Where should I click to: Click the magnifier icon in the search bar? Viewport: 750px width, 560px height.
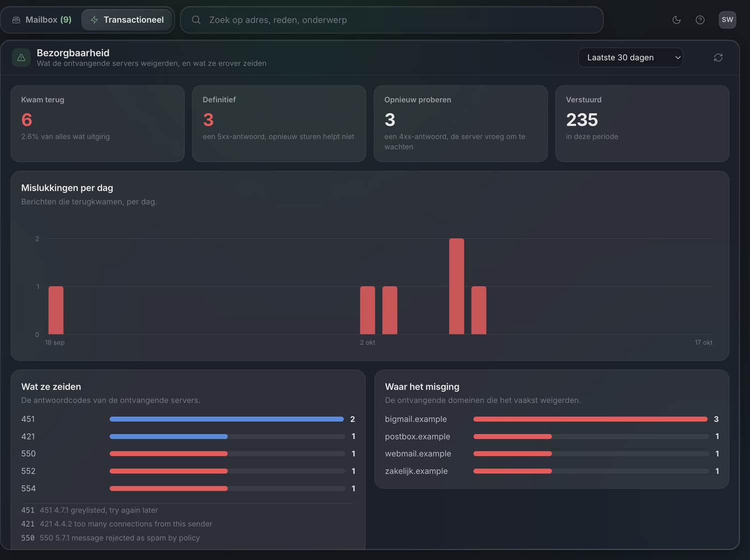click(196, 20)
